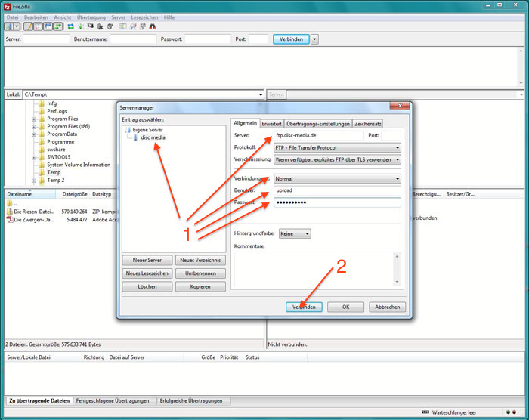The image size is (529, 420).
Task: Toggle the transfer queue display
Action: (x=58, y=26)
